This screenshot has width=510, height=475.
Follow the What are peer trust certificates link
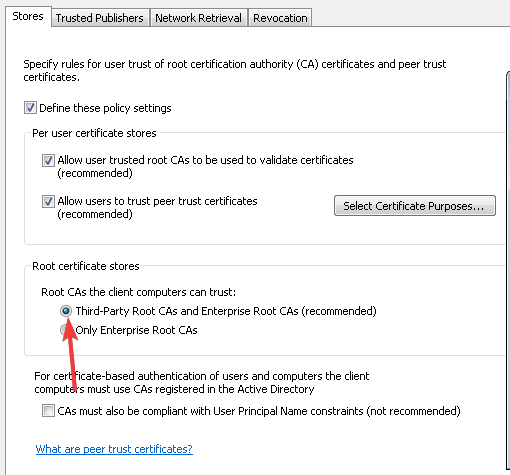[114, 449]
